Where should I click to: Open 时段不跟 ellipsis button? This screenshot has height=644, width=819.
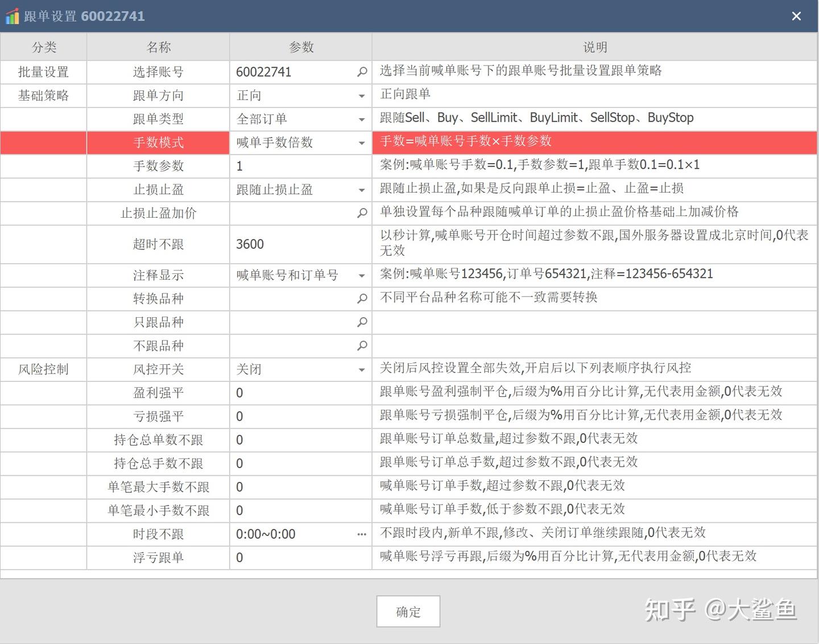[362, 534]
